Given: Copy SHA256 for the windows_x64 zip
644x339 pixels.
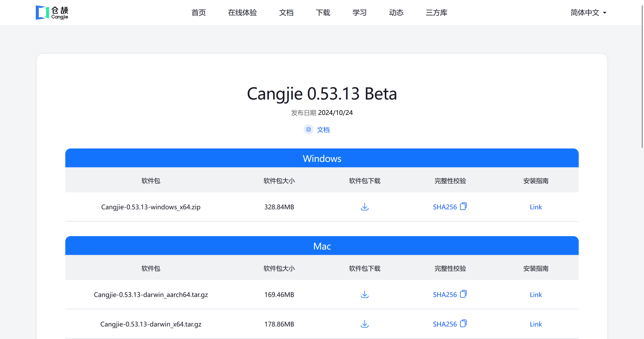Looking at the screenshot, I should 463,206.
